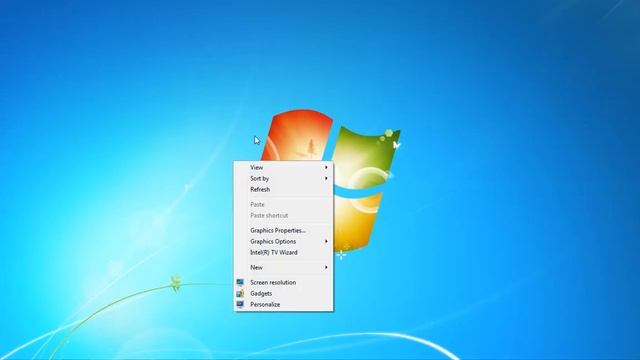Open the View submenu
640x360 pixels.
284,167
